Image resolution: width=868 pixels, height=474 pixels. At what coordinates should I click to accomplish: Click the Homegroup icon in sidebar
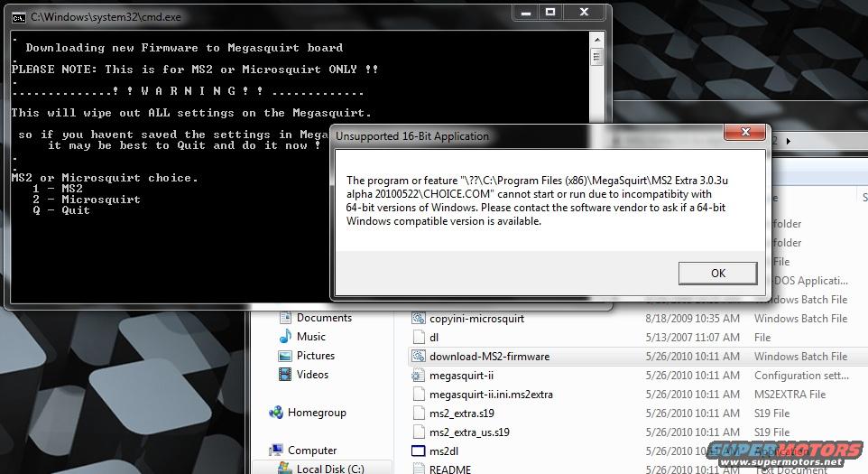[276, 413]
